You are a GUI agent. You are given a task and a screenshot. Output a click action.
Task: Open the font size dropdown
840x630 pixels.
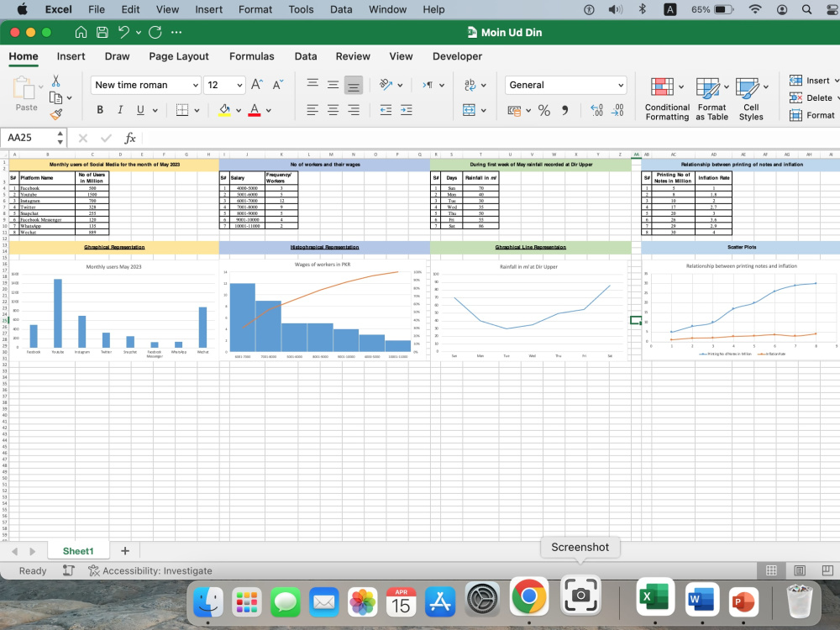click(239, 85)
